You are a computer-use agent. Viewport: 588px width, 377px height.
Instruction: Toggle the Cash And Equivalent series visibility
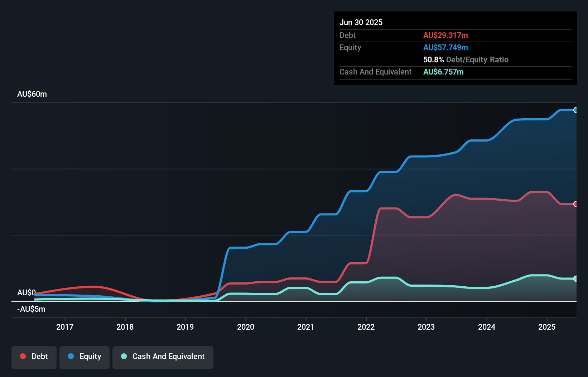(163, 357)
